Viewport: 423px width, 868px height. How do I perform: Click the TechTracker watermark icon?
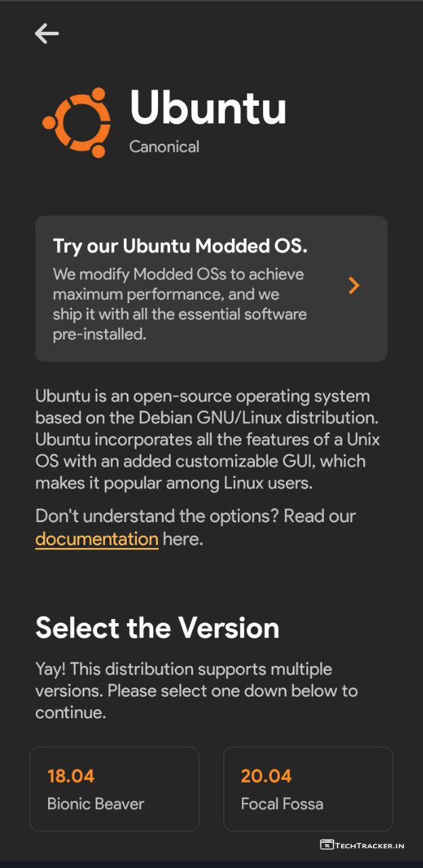coord(327,845)
